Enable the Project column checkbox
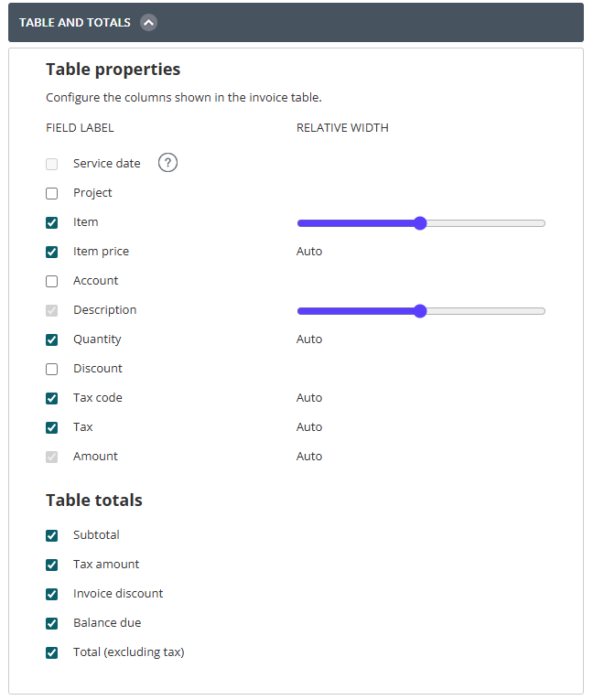The height and width of the screenshot is (700, 593). coord(52,193)
